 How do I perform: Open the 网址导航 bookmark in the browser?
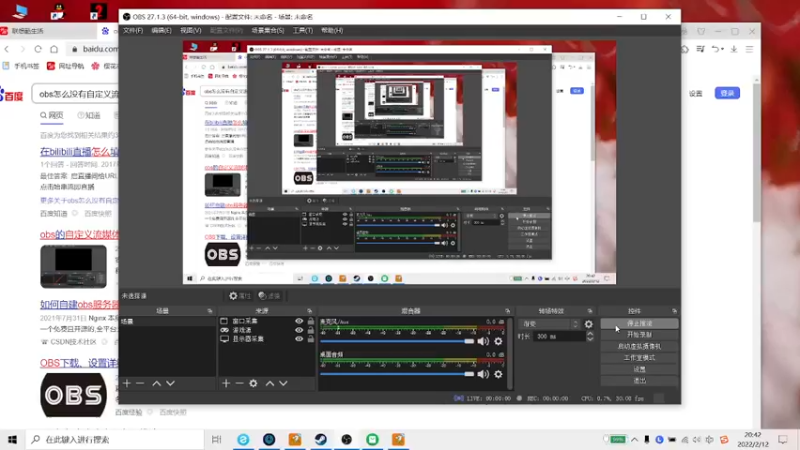(x=66, y=66)
